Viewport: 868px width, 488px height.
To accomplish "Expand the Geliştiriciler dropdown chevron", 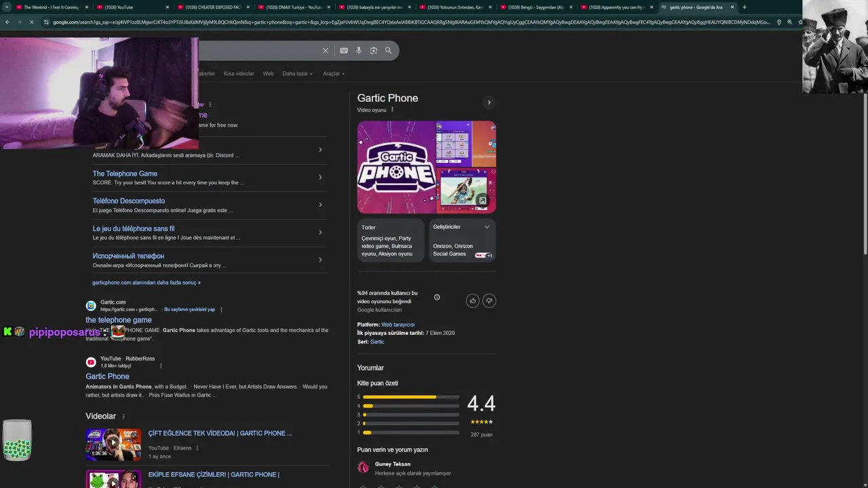I will click(486, 227).
